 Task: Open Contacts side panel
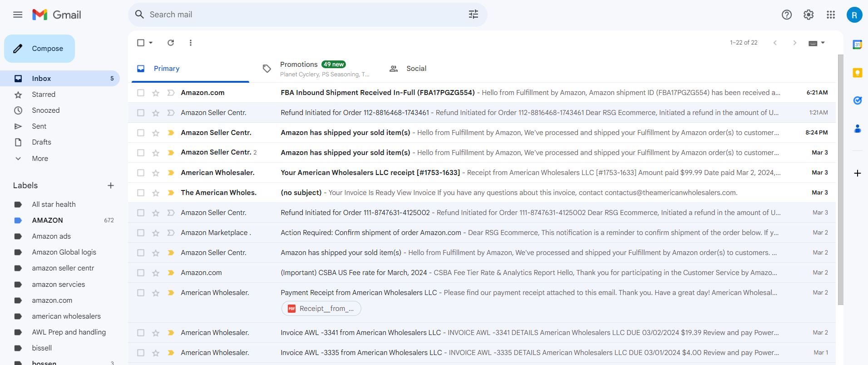pyautogui.click(x=857, y=129)
